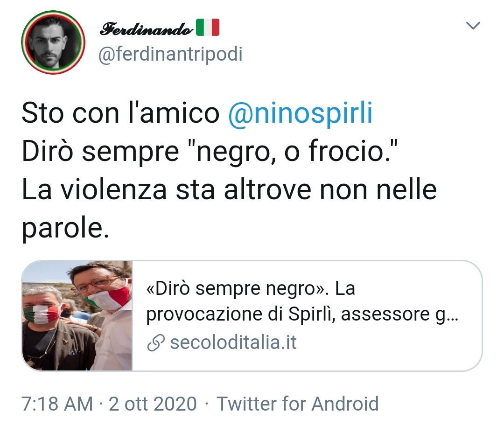Viewport: 504px width, 433px height.
Task: Open the @ninospirli mention
Action: [300, 113]
